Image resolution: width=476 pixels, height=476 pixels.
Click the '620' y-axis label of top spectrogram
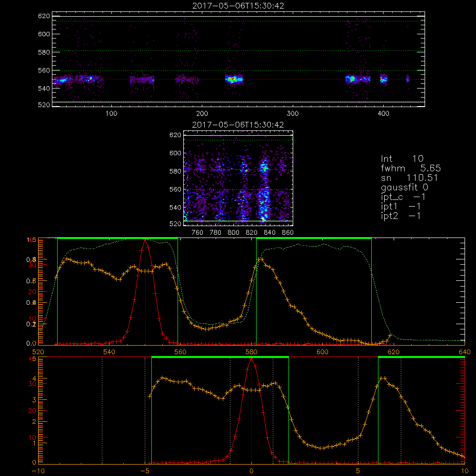coord(44,16)
